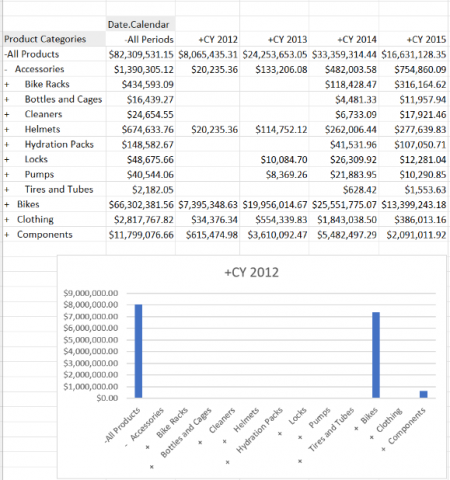Viewport: 450px width, 480px height.
Task: Expand the Bike Racks row
Action: pyautogui.click(x=7, y=84)
